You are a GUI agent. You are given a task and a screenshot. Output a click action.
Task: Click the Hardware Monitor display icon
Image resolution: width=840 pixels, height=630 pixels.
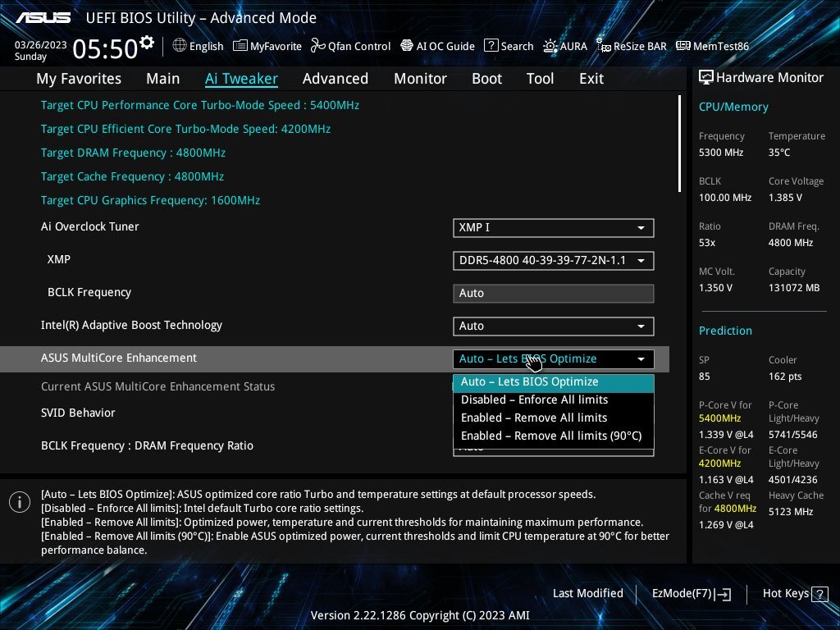[706, 78]
